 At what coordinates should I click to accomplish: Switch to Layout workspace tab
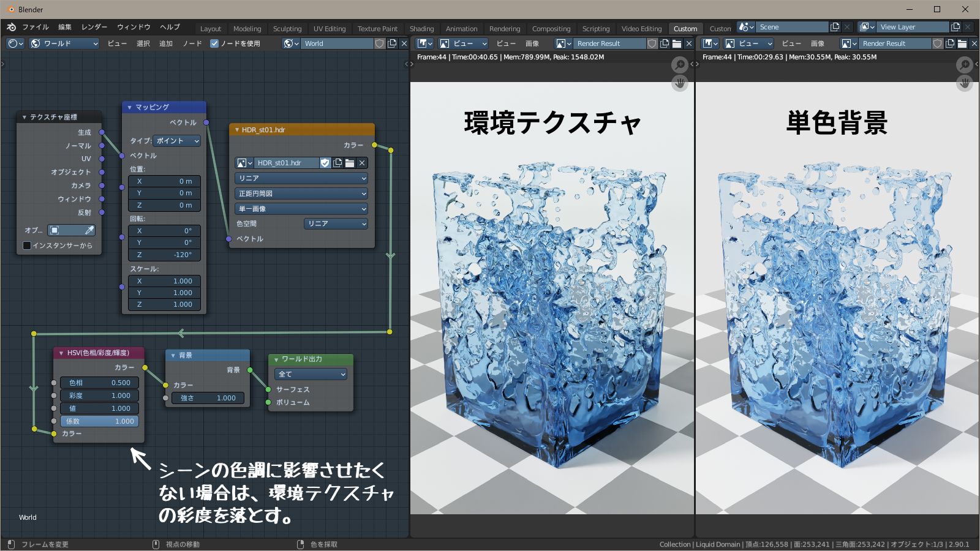pyautogui.click(x=211, y=29)
